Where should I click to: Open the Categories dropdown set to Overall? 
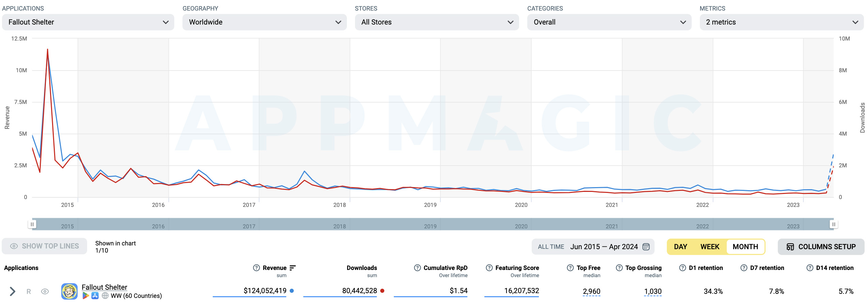tap(609, 22)
